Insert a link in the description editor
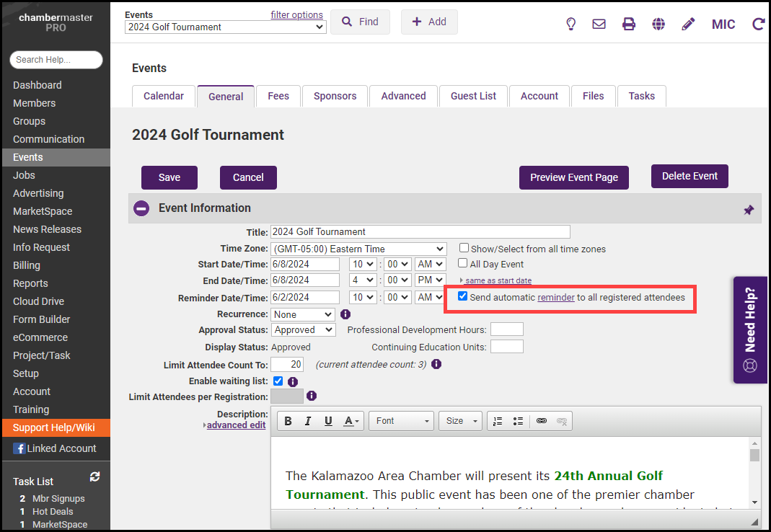Screen dimensions: 771x532 point(542,421)
